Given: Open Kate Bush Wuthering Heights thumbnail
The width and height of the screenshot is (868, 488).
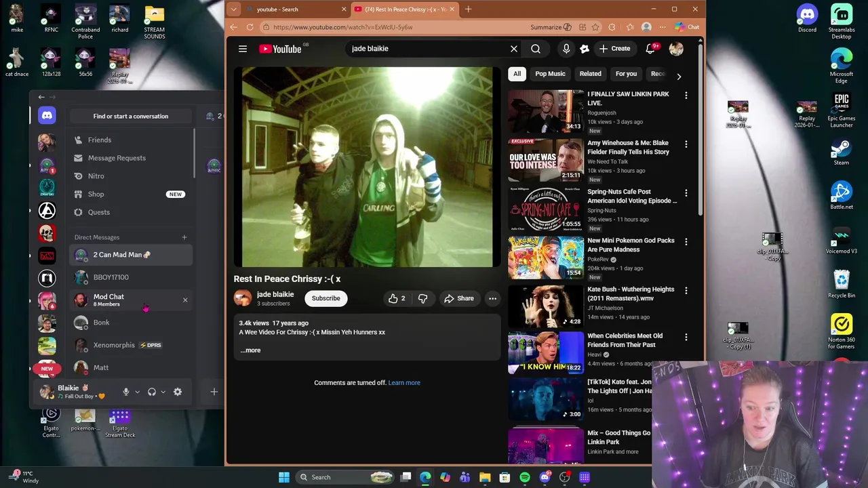Looking at the screenshot, I should [545, 306].
